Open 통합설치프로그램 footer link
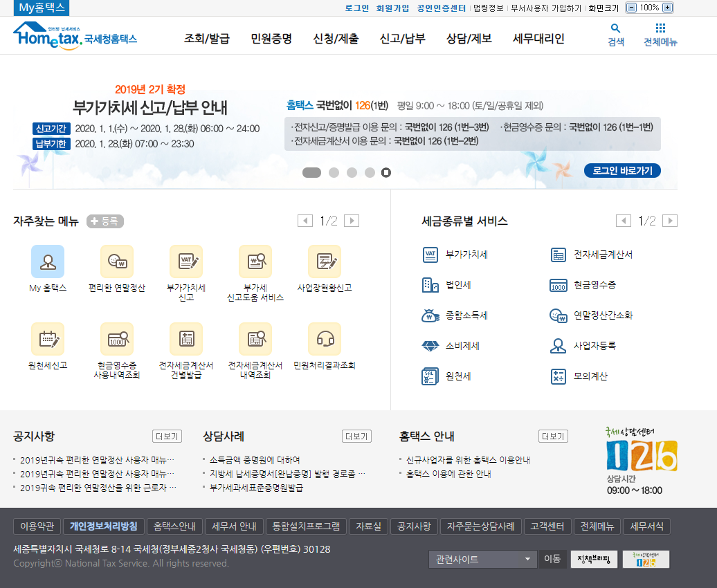This screenshot has width=717, height=588. (x=306, y=526)
